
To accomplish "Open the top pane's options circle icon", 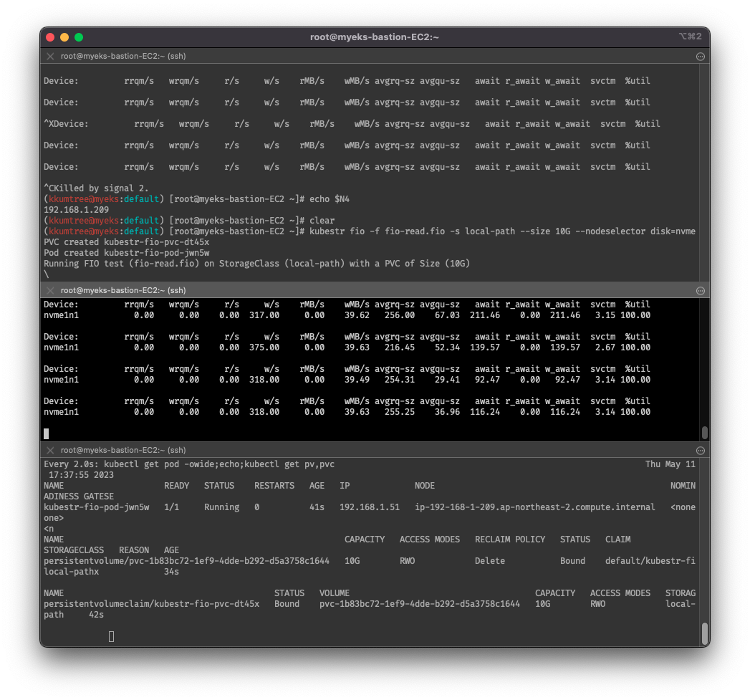I will pyautogui.click(x=701, y=57).
